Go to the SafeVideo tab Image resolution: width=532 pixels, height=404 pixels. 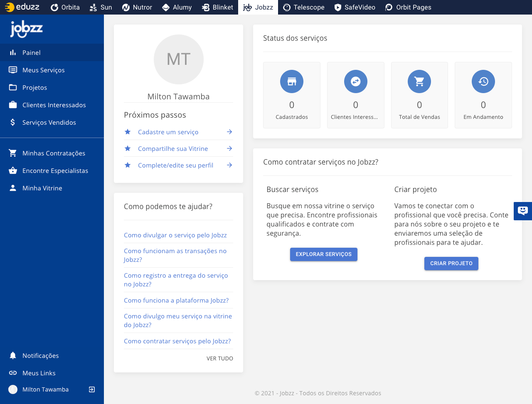coord(355,7)
